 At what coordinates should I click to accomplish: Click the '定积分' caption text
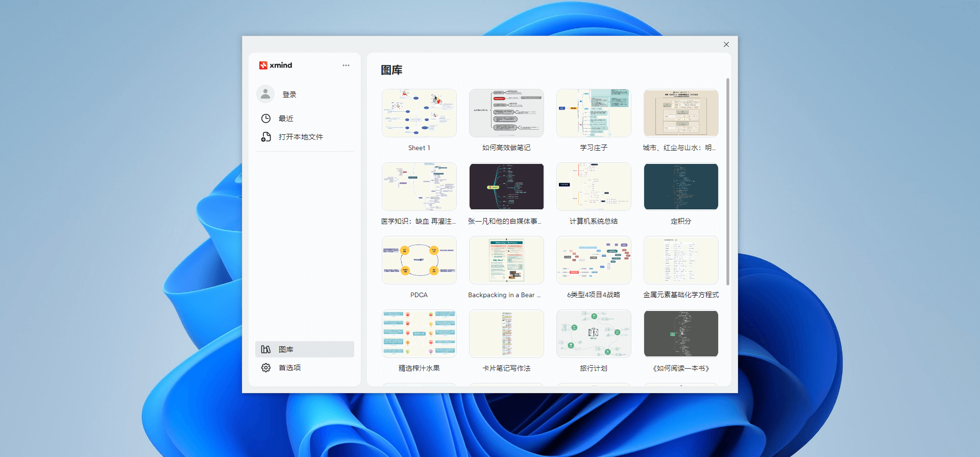click(681, 221)
